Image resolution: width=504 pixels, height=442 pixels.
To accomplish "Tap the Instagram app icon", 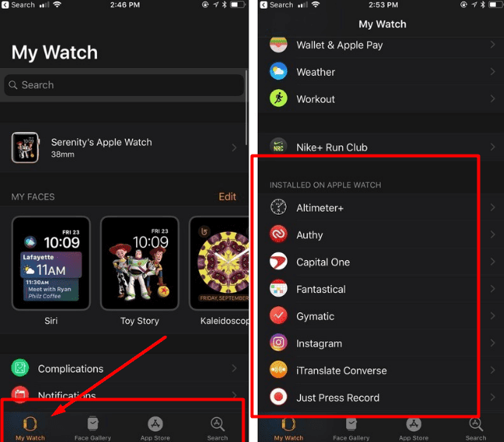I will click(278, 342).
